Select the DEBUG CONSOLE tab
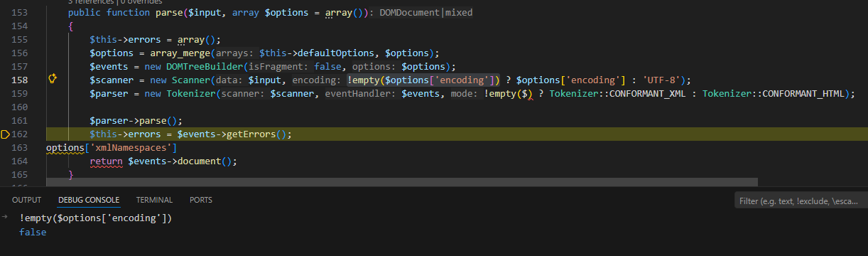Screen dimensions: 868x256 (89, 200)
